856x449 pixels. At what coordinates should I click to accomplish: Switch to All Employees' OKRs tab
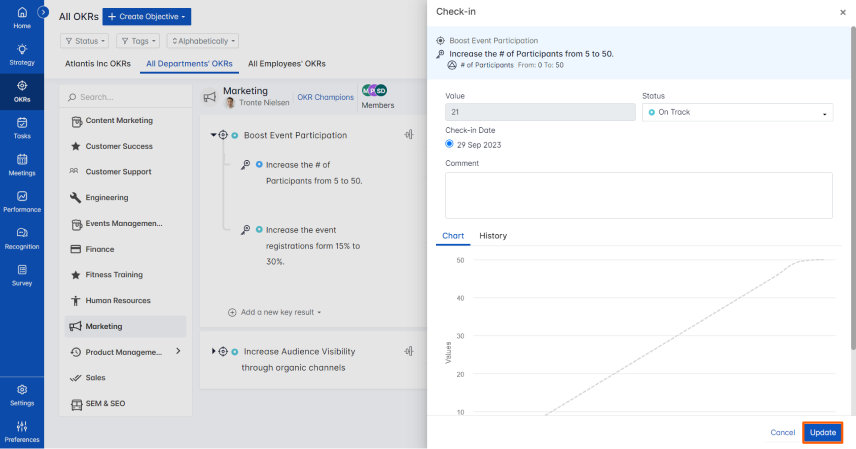pos(287,63)
